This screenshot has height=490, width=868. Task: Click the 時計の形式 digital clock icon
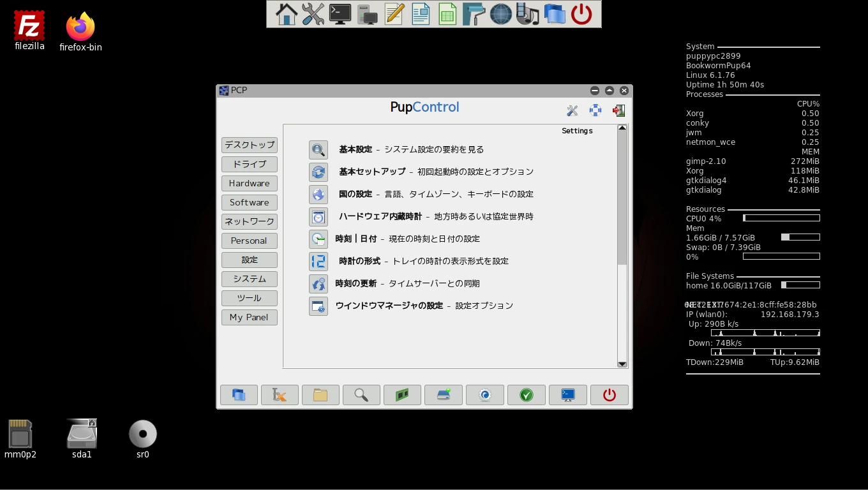point(318,262)
